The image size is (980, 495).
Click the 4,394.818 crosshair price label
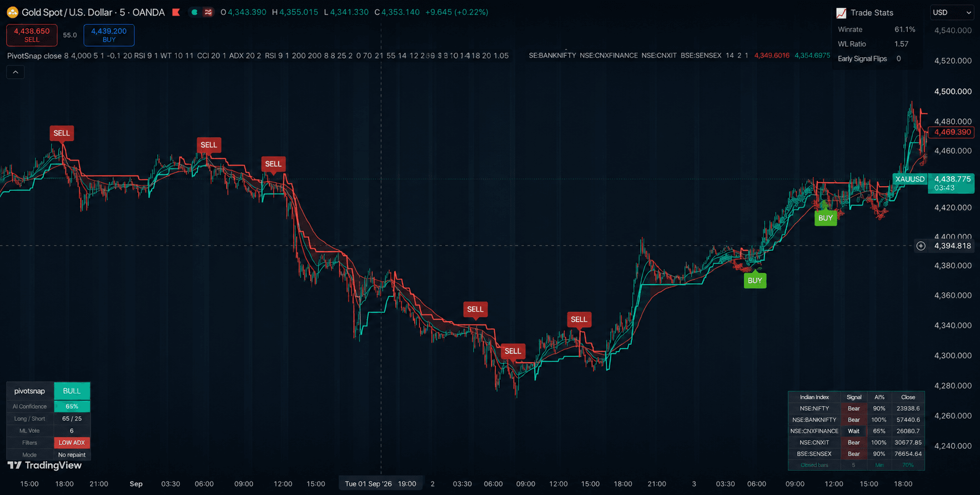[952, 246]
